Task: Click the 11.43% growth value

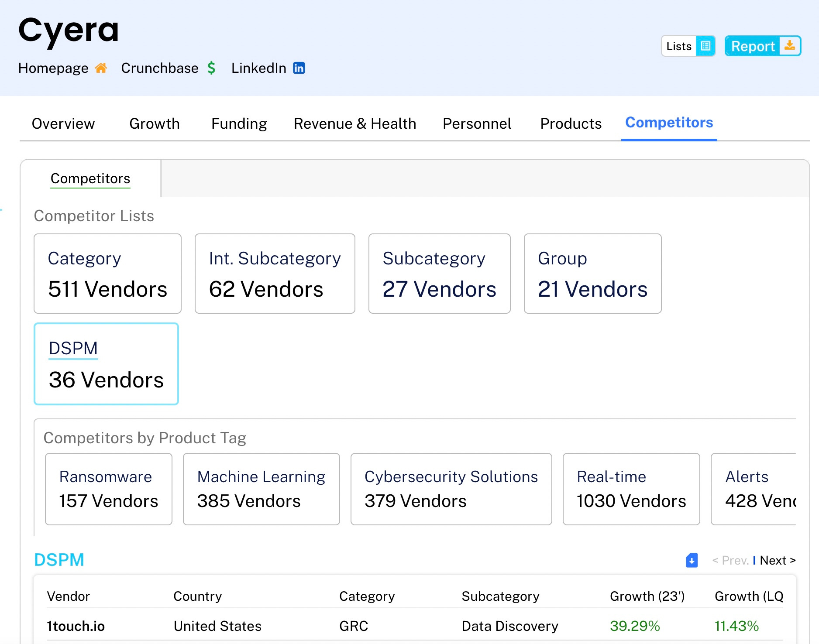Action: point(736,626)
